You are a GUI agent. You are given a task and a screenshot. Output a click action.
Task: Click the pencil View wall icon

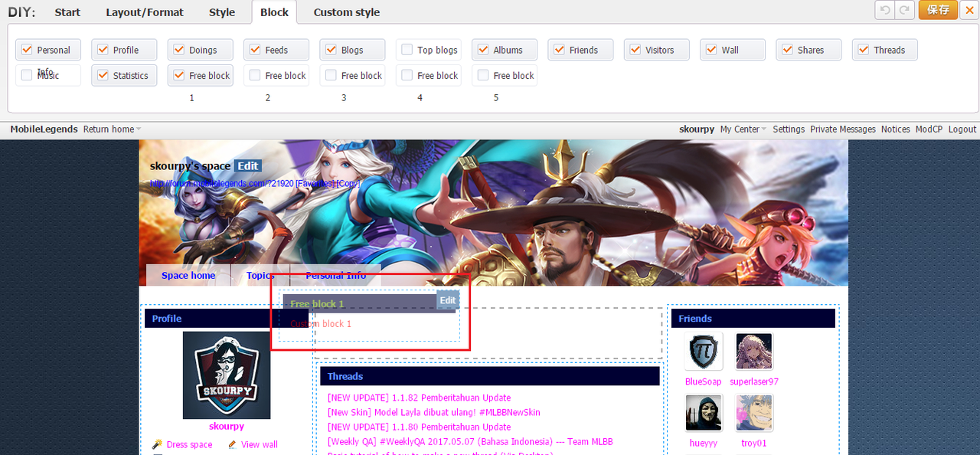(x=233, y=444)
